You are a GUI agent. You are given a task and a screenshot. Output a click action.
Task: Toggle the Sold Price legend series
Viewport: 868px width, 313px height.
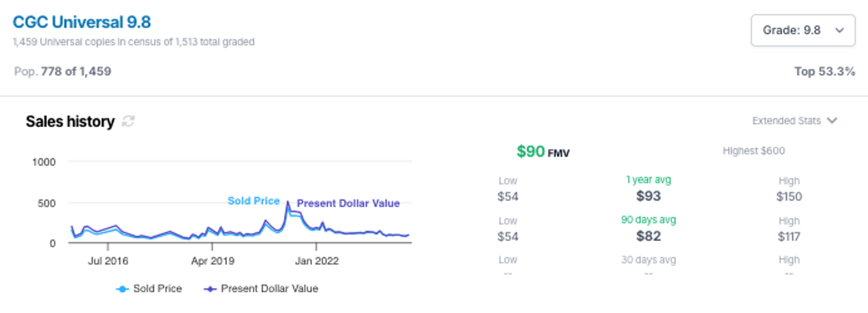pyautogui.click(x=149, y=289)
